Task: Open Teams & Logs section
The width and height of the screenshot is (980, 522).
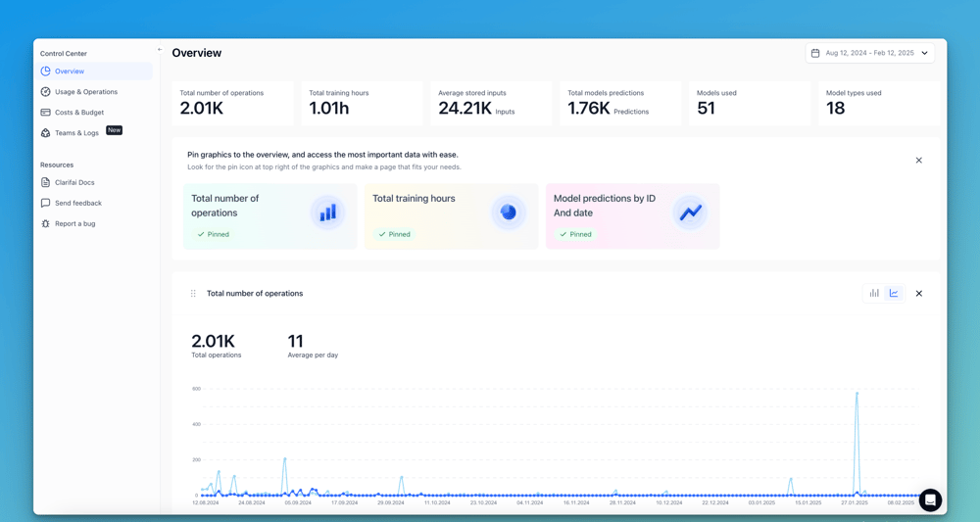Action: click(76, 133)
